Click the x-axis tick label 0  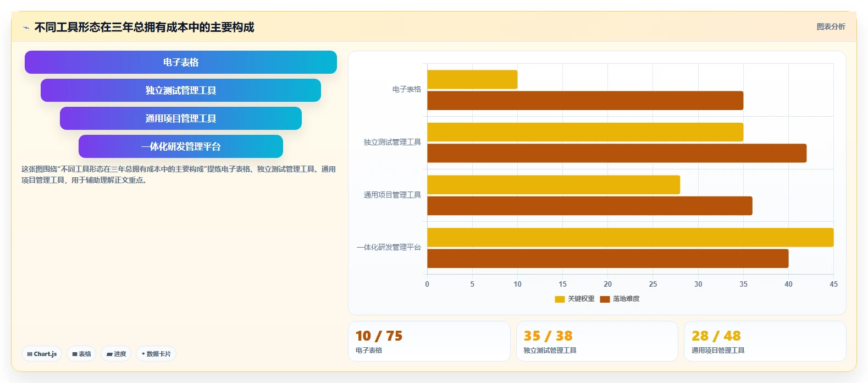click(x=427, y=284)
